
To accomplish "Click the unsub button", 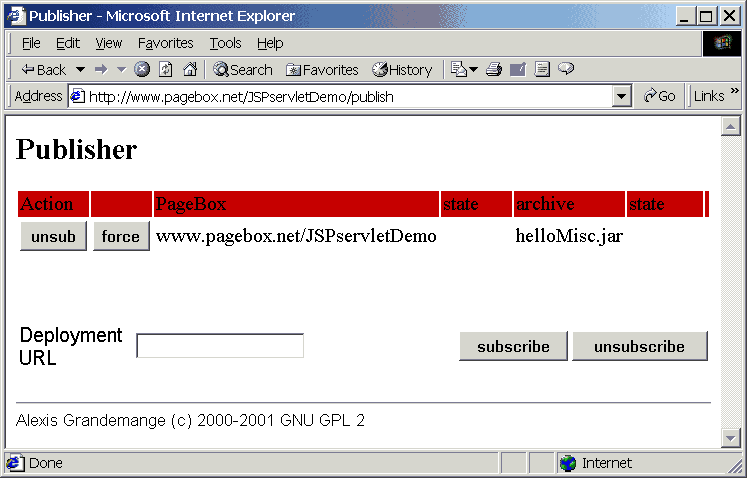I will (x=53, y=236).
